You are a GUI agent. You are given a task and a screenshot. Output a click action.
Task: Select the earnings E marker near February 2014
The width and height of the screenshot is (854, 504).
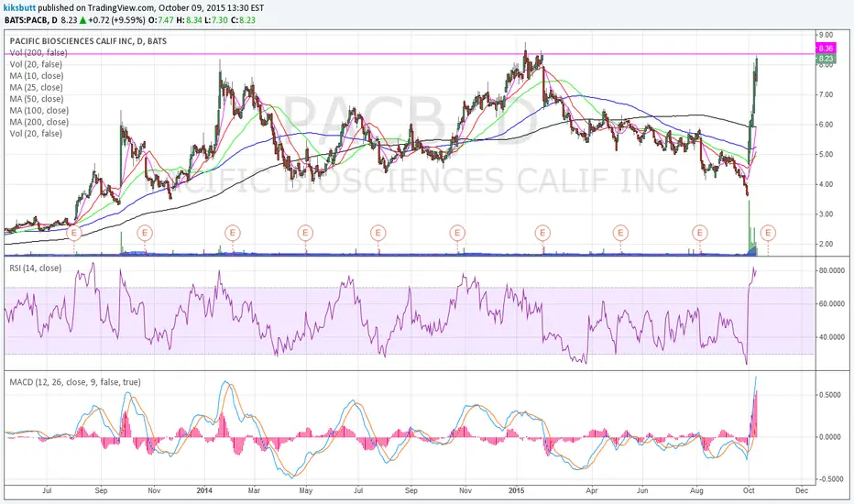pos(233,233)
